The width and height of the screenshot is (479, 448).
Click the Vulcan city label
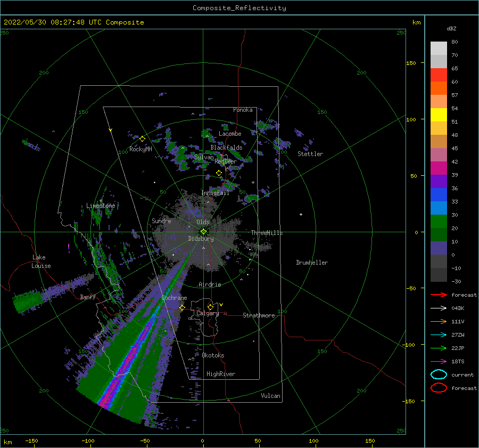point(270,396)
